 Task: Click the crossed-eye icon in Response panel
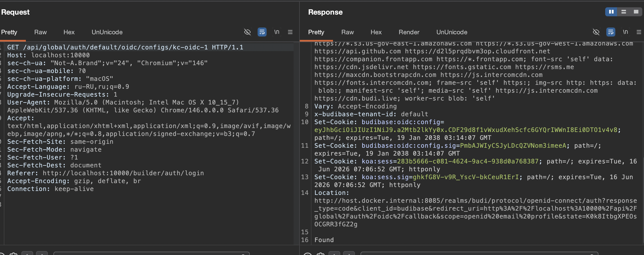tap(596, 32)
